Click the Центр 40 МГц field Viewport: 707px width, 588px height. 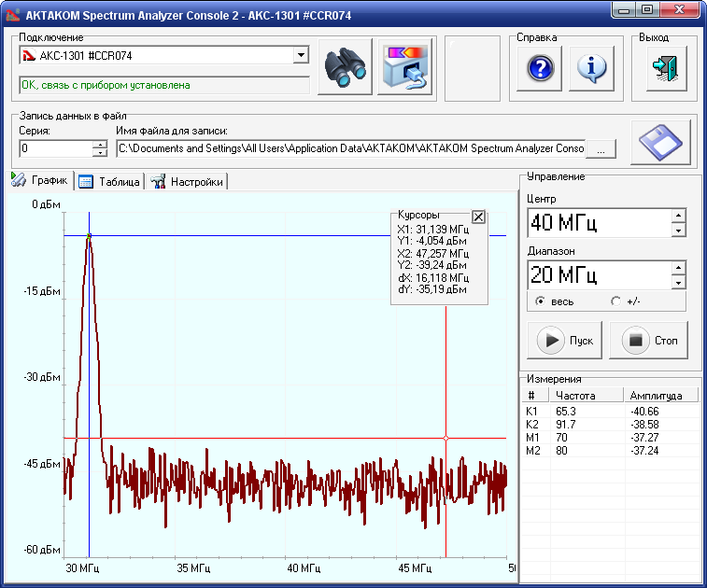click(600, 222)
